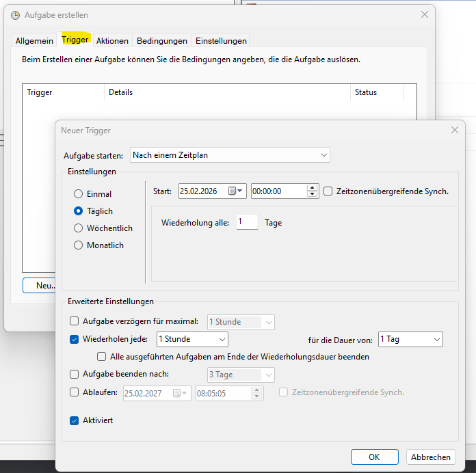476x473 pixels.
Task: Select the Monatlich radio button
Action: pos(79,245)
